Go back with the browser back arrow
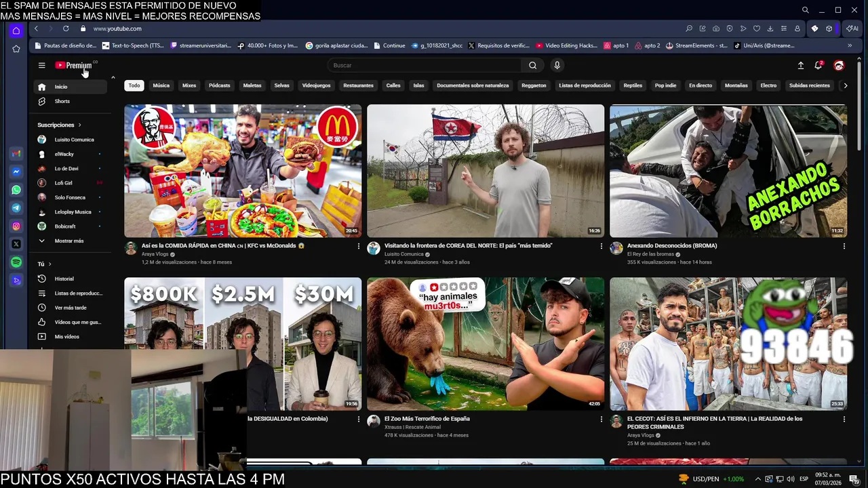This screenshot has width=868, height=488. point(36,28)
